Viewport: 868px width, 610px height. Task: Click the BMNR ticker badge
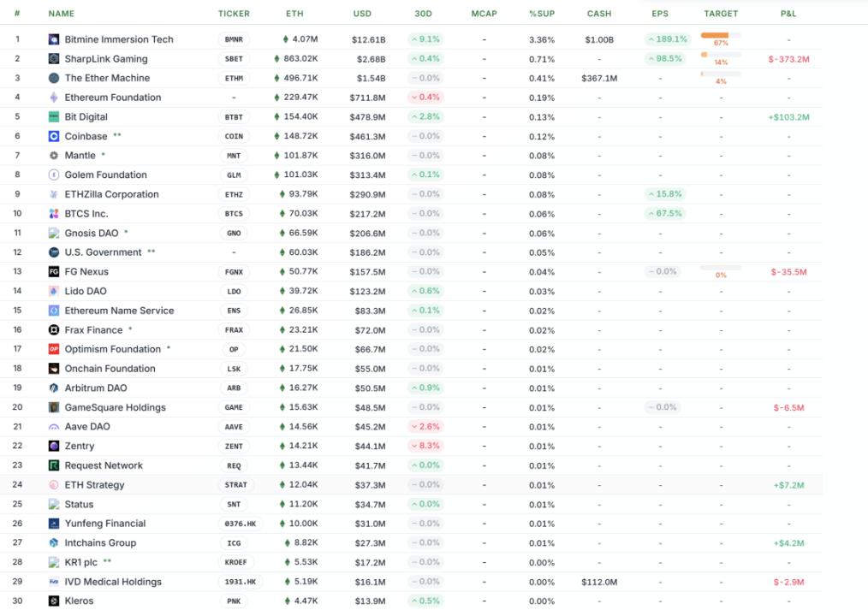point(234,39)
